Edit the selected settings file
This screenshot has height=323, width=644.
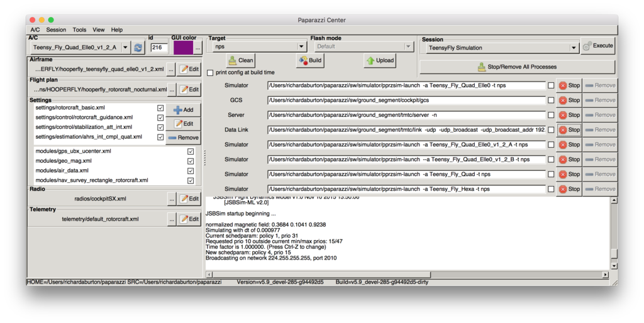183,124
